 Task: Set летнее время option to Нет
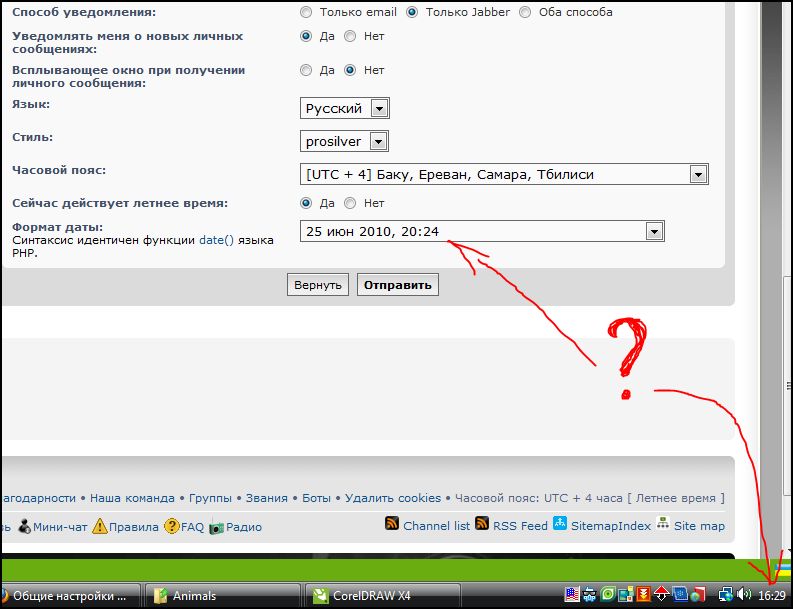point(350,203)
